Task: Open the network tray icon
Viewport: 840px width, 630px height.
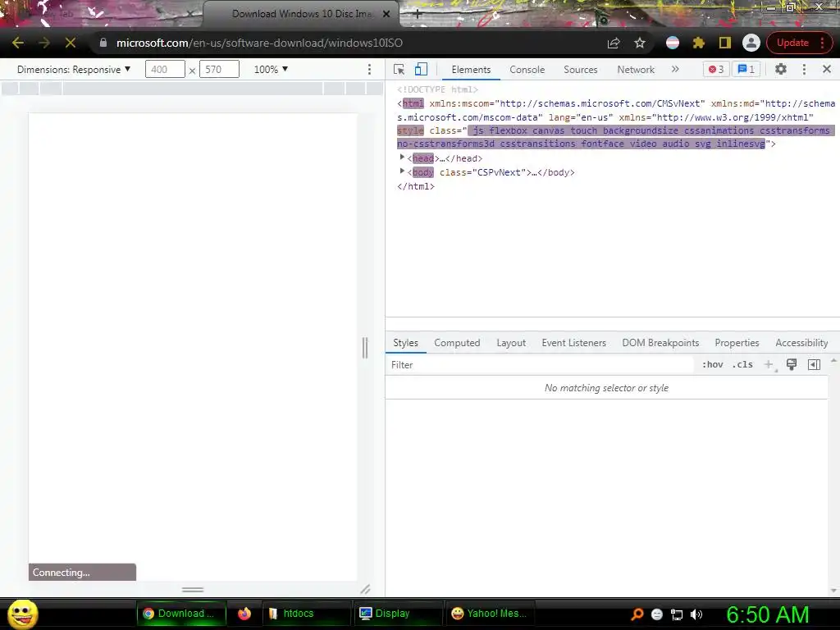Action: tap(677, 614)
